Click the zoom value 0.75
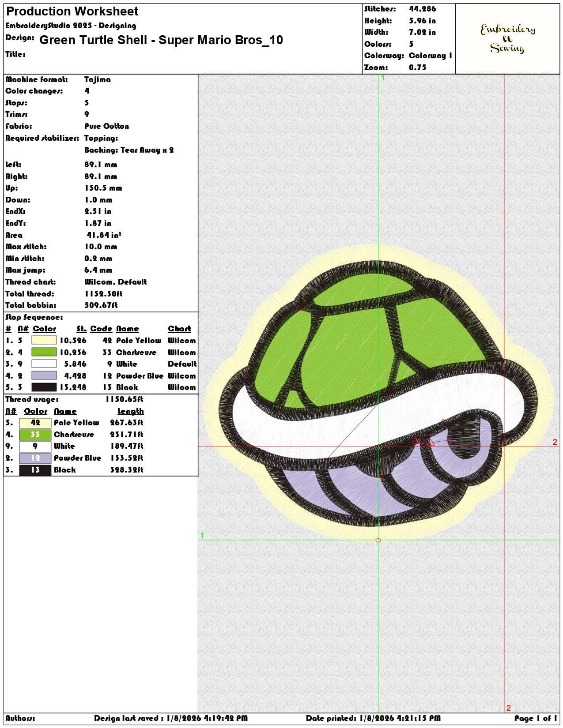Viewport: 563px width, 728px height. (x=417, y=68)
